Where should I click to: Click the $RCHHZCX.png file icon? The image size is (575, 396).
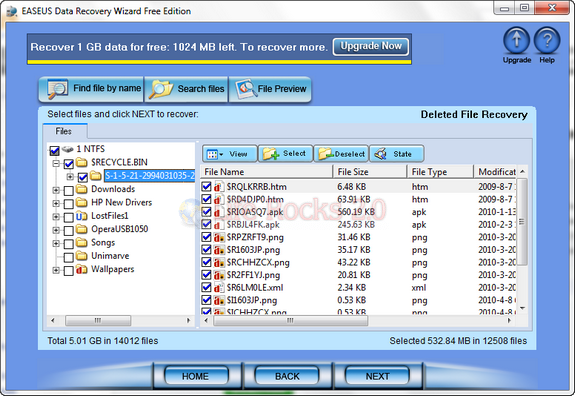(x=219, y=263)
